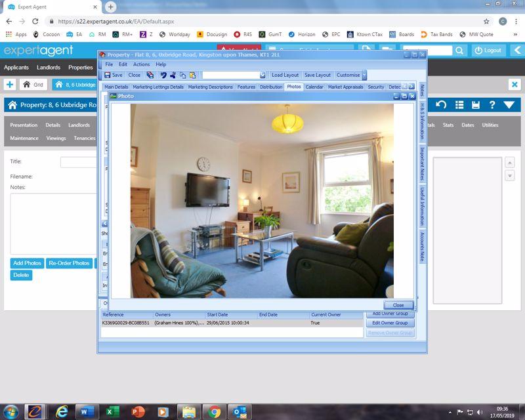Show more bookmarks with the double chevron
The height and width of the screenshot is (420, 525).
[x=515, y=35]
